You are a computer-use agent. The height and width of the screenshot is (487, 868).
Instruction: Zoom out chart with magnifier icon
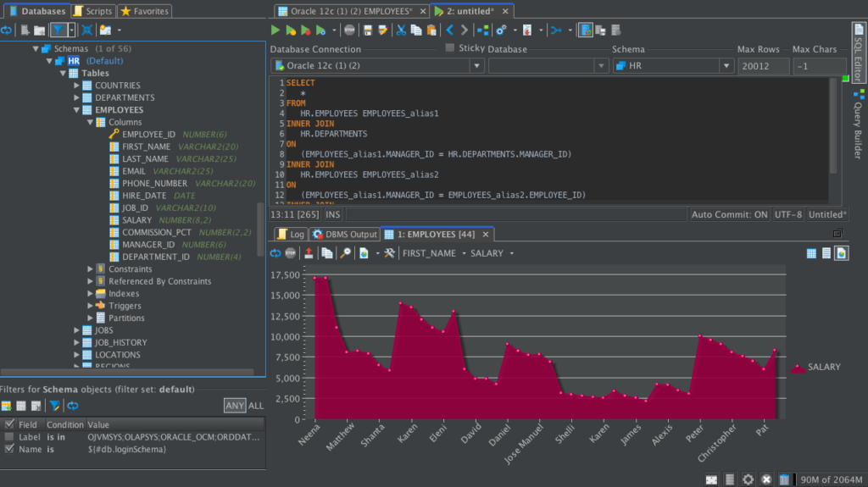(x=346, y=253)
